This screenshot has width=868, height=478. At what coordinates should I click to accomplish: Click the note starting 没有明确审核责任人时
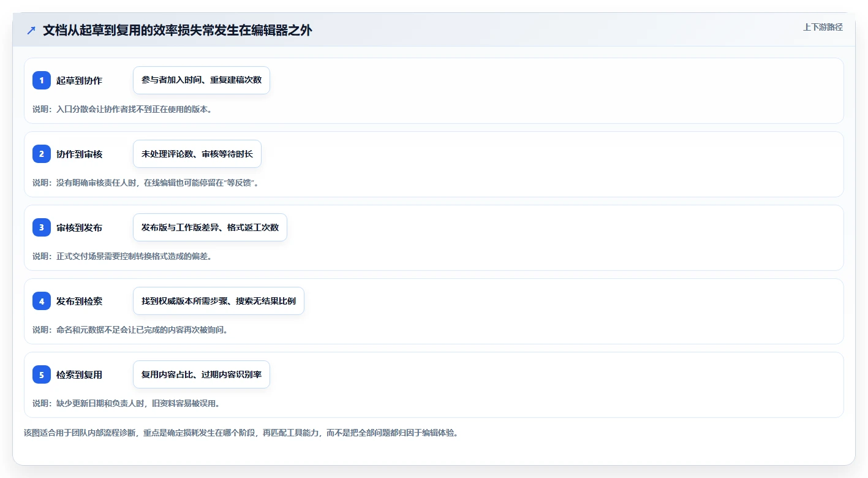pos(146,183)
